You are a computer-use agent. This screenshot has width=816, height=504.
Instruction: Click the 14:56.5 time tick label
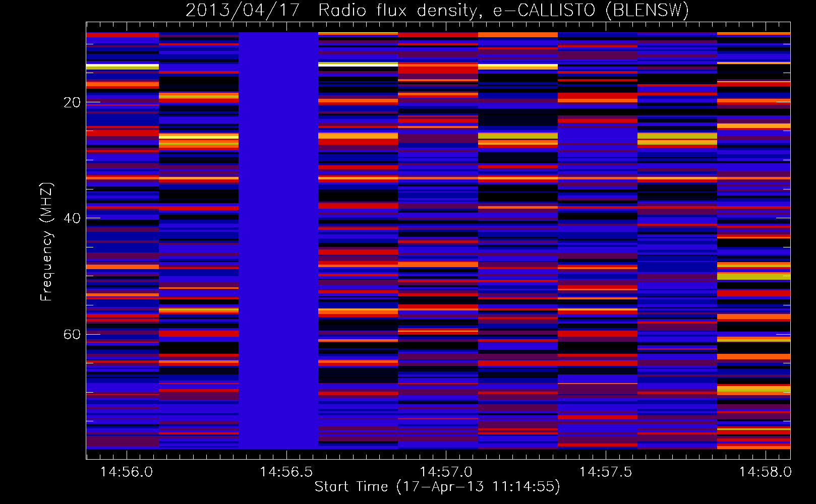286,472
